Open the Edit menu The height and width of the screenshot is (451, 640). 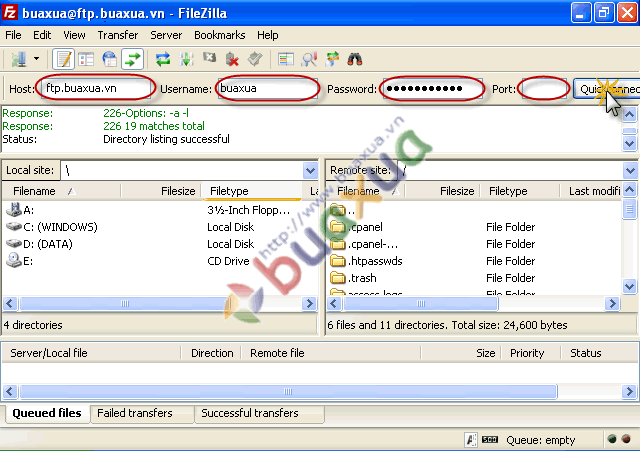click(42, 35)
